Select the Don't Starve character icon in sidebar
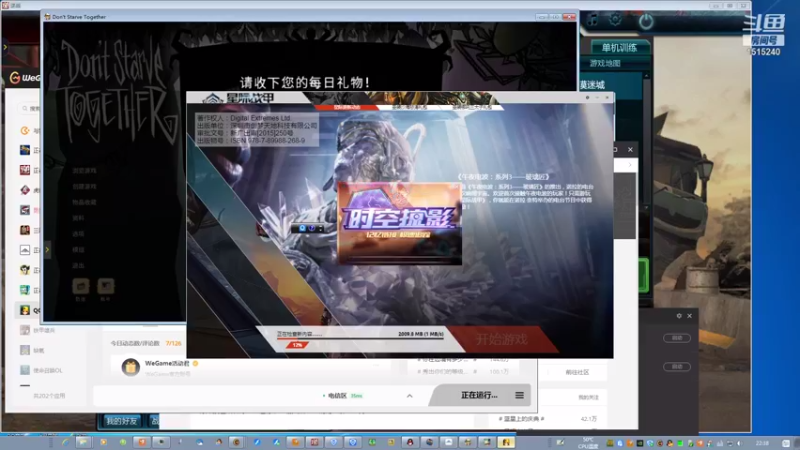This screenshot has width=800, height=450. point(24,269)
